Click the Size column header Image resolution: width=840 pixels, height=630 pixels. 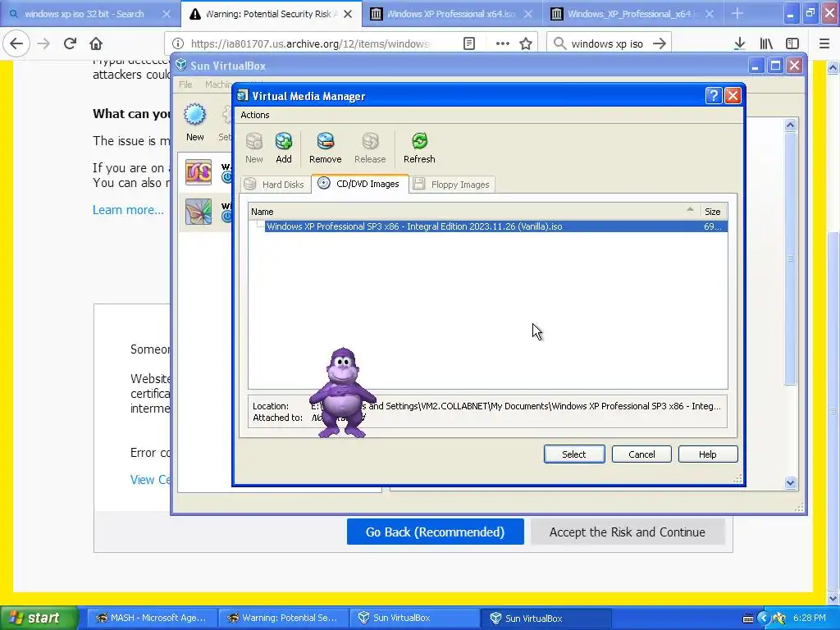(x=713, y=211)
